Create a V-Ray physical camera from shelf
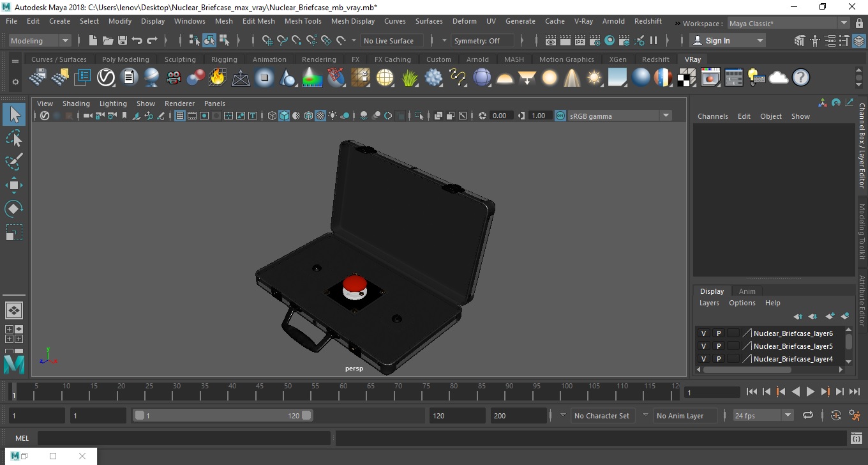The height and width of the screenshot is (465, 868). [174, 77]
